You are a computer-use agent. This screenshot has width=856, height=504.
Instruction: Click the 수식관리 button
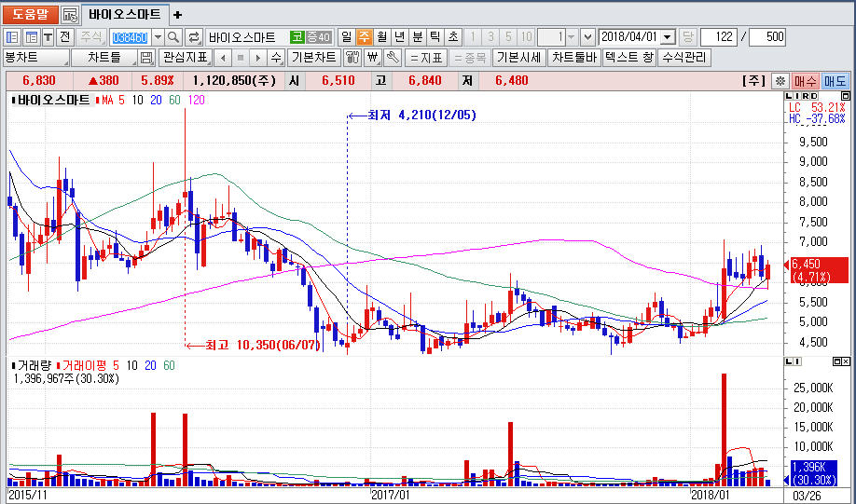[x=683, y=58]
